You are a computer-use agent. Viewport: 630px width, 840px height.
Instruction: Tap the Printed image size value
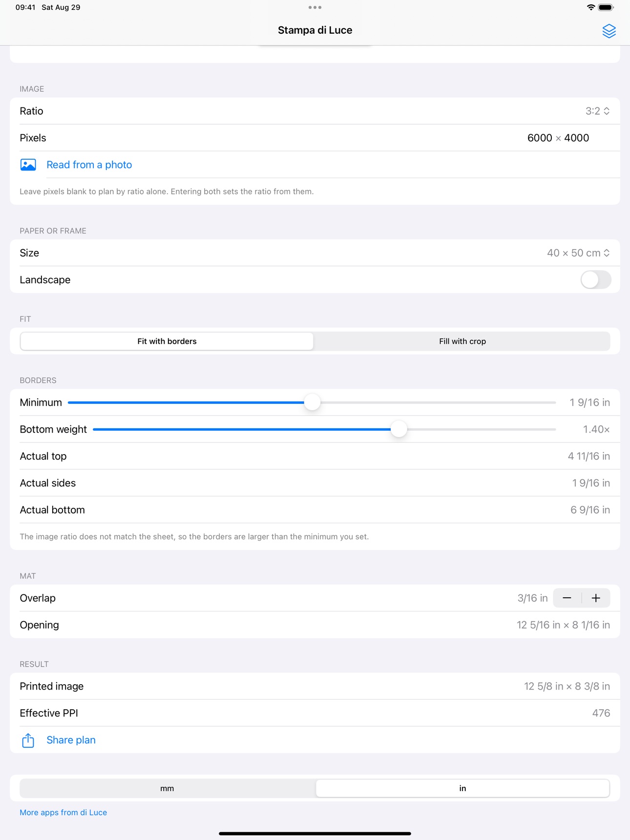tap(567, 686)
